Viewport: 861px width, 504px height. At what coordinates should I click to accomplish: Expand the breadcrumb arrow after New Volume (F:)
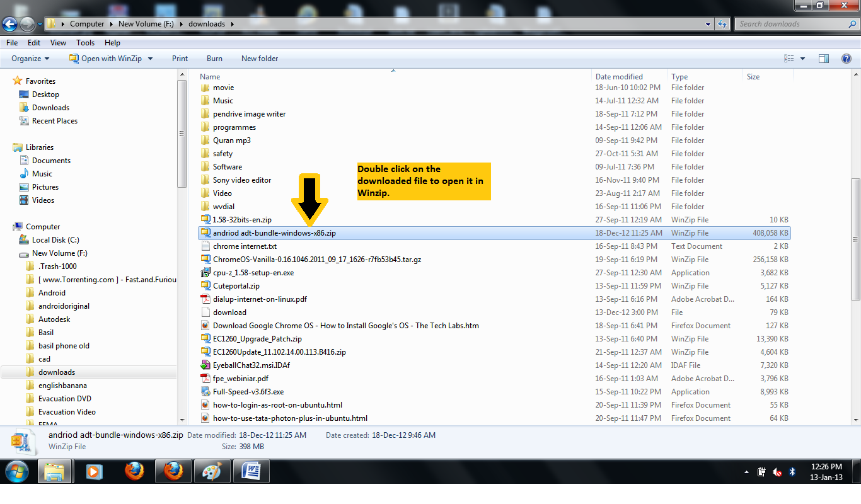(x=182, y=24)
